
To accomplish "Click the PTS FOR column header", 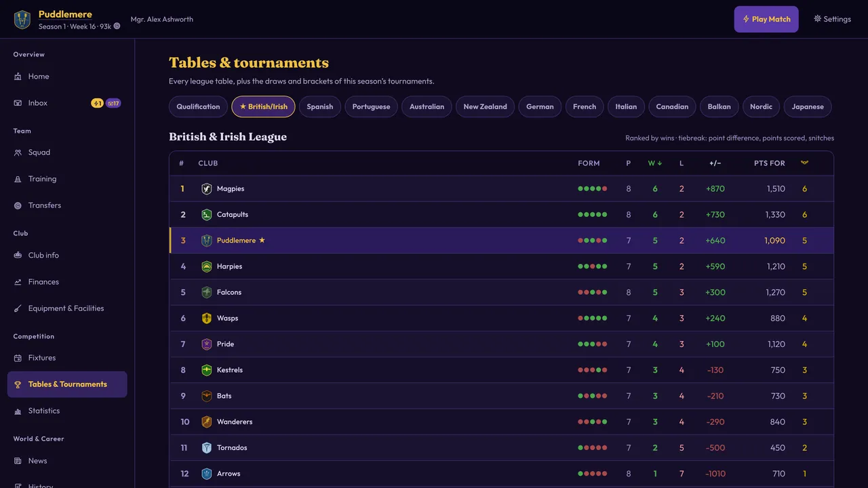I will coord(770,163).
